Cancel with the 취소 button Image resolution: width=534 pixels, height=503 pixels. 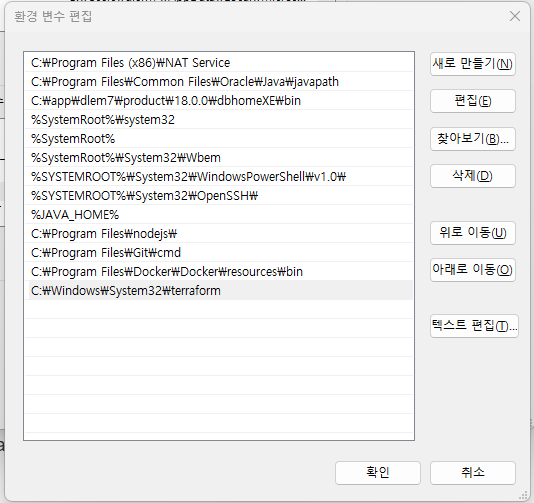pyautogui.click(x=473, y=473)
